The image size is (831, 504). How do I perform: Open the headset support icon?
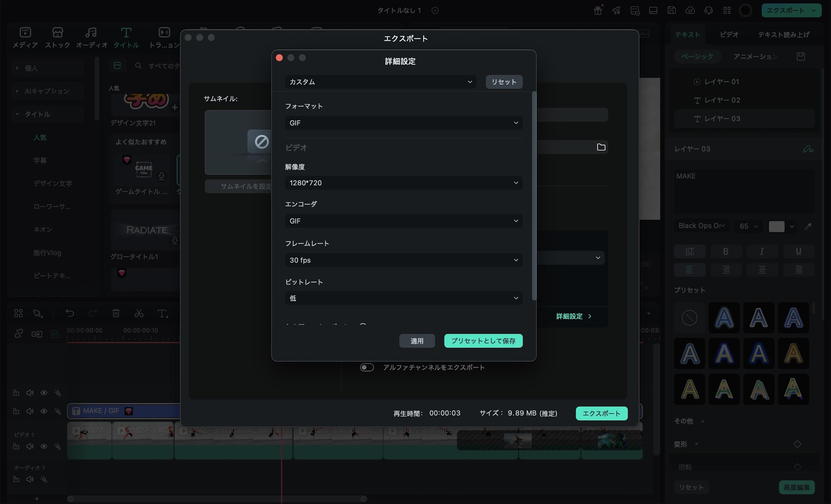(x=708, y=10)
